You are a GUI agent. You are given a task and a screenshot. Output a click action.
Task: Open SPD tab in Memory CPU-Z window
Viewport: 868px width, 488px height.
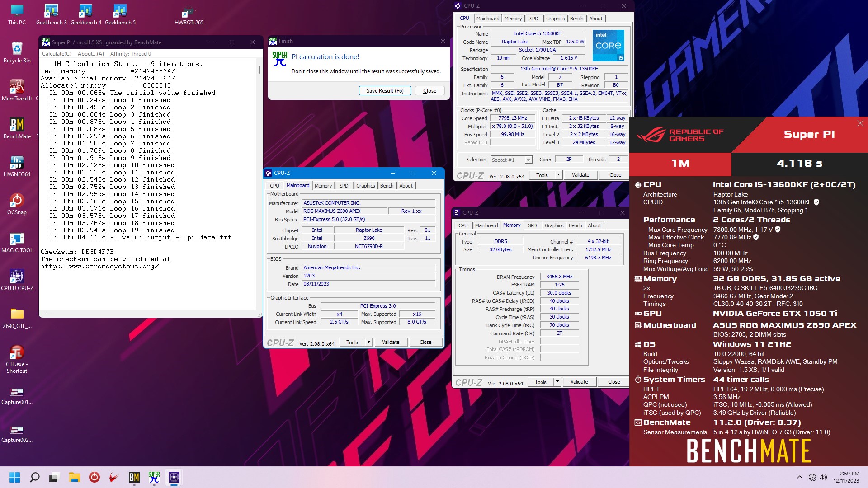coord(533,225)
